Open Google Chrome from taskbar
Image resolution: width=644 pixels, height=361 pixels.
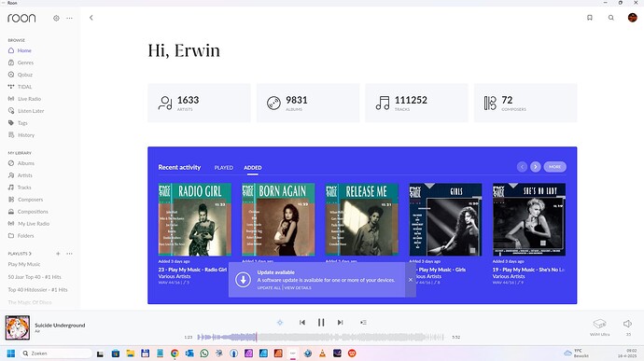click(175, 354)
